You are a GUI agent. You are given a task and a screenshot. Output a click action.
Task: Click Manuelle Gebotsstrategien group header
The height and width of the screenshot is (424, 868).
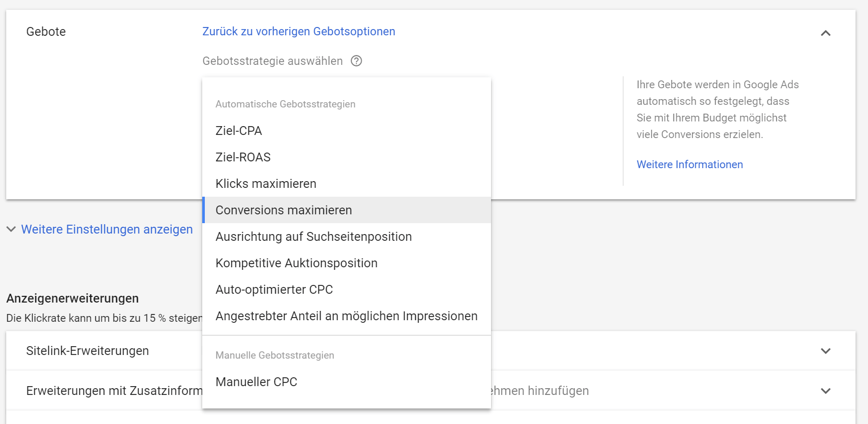[x=275, y=355]
